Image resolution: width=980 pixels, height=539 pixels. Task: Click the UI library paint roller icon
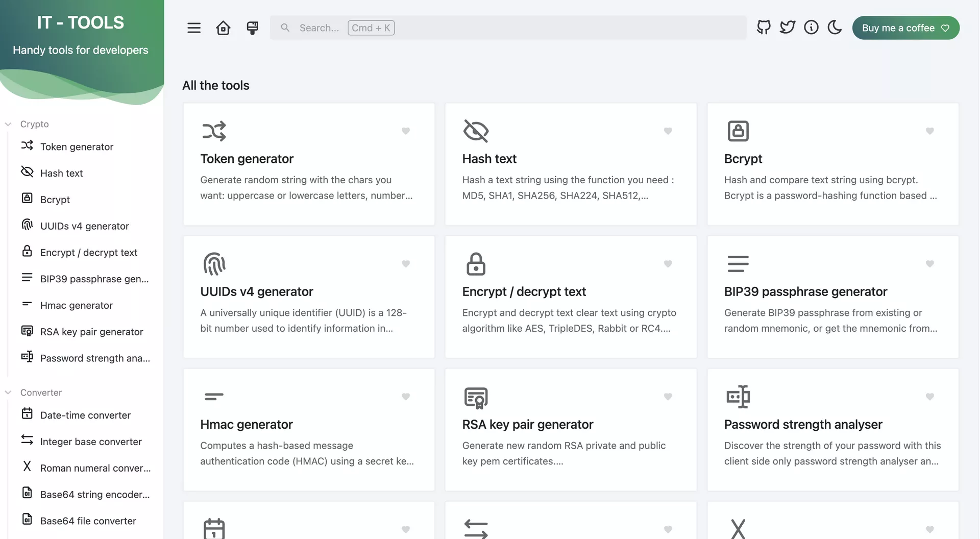coord(252,28)
